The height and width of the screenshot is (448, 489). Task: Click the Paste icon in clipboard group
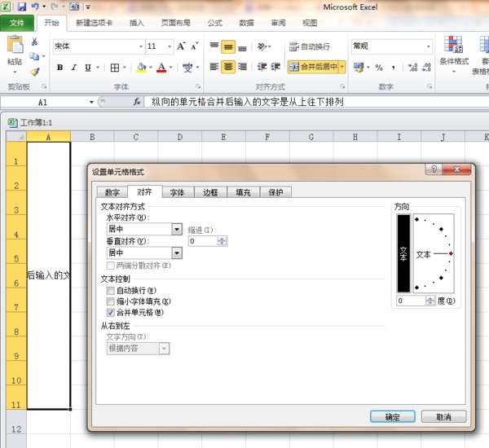click(x=14, y=54)
